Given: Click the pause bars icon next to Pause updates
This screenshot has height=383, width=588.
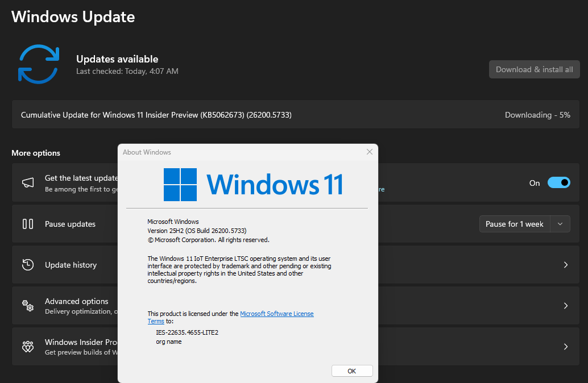Looking at the screenshot, I should [x=28, y=224].
